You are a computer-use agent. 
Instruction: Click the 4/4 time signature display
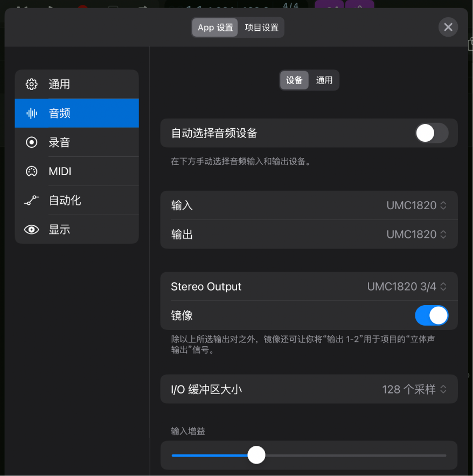(x=290, y=5)
